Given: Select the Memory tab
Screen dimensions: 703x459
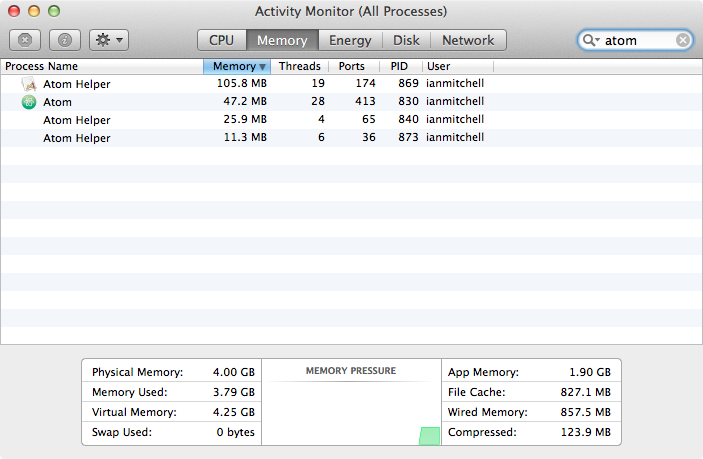Looking at the screenshot, I should [x=282, y=40].
